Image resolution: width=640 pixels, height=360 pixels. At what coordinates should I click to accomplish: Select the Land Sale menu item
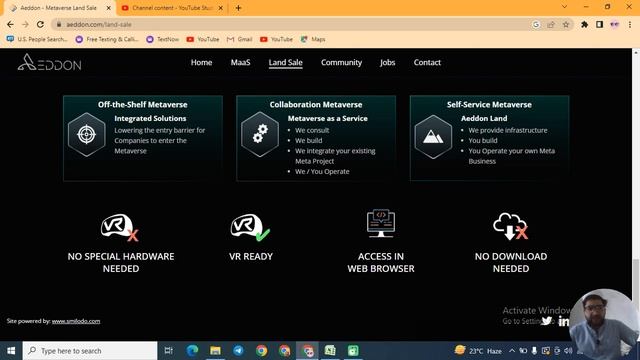pos(285,62)
